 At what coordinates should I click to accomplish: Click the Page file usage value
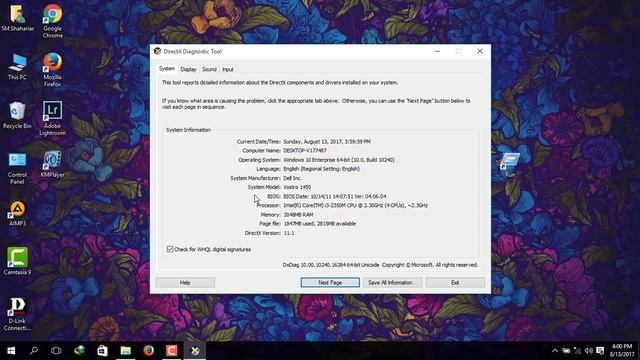pos(320,224)
